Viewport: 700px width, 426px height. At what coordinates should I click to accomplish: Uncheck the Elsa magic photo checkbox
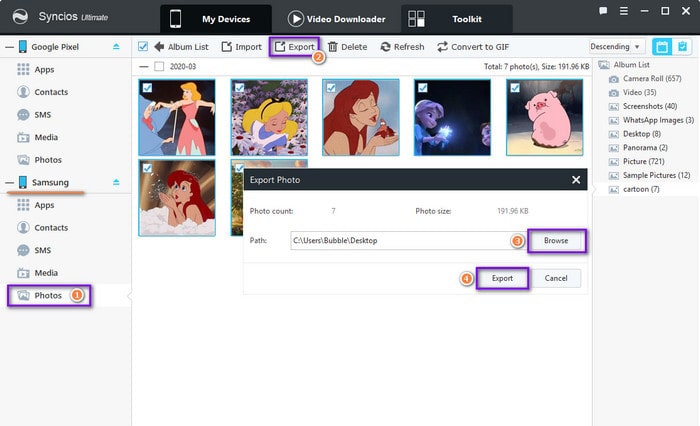[423, 88]
